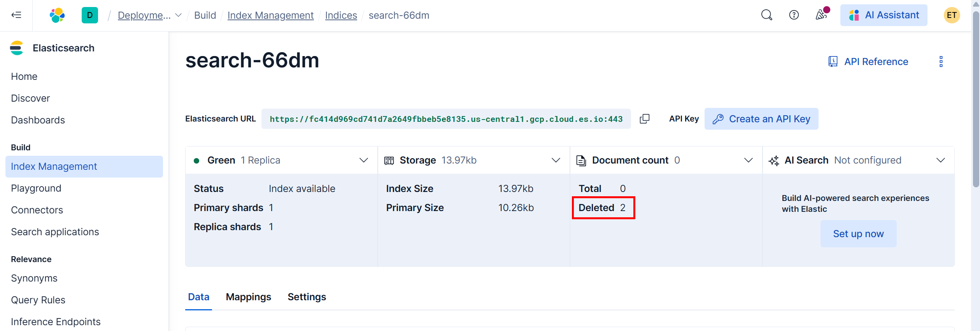
Task: Collapse the Document count panel chevron
Action: (748, 160)
